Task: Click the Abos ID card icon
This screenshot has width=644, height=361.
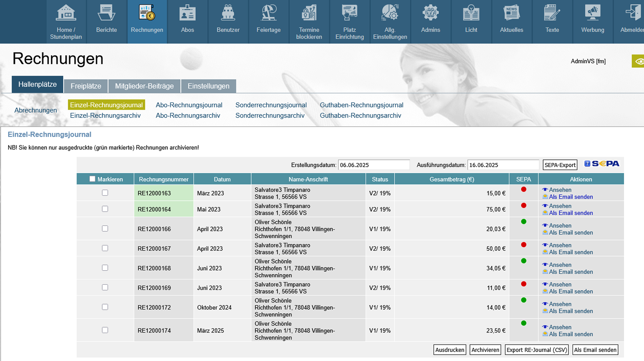Action: tap(187, 13)
